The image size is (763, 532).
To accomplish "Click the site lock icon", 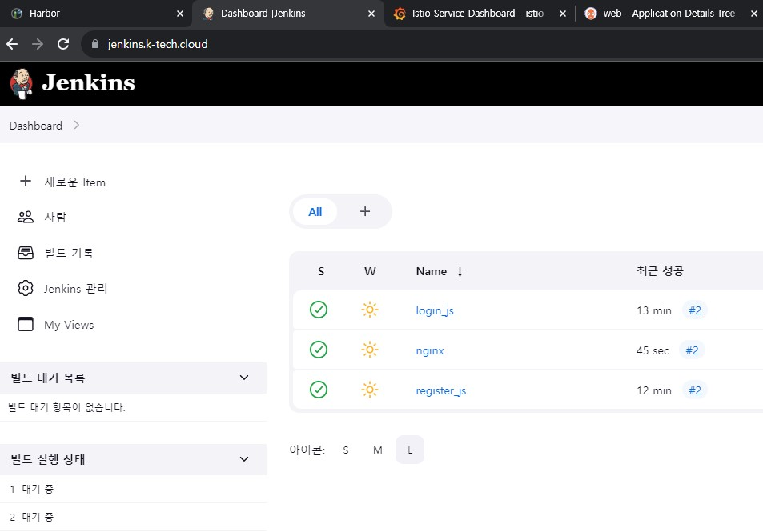I will coord(95,44).
